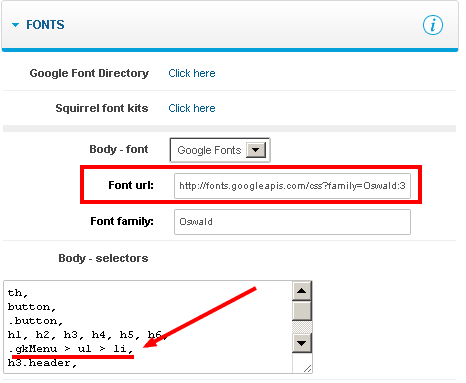Click the FONTS panel title

[x=45, y=25]
